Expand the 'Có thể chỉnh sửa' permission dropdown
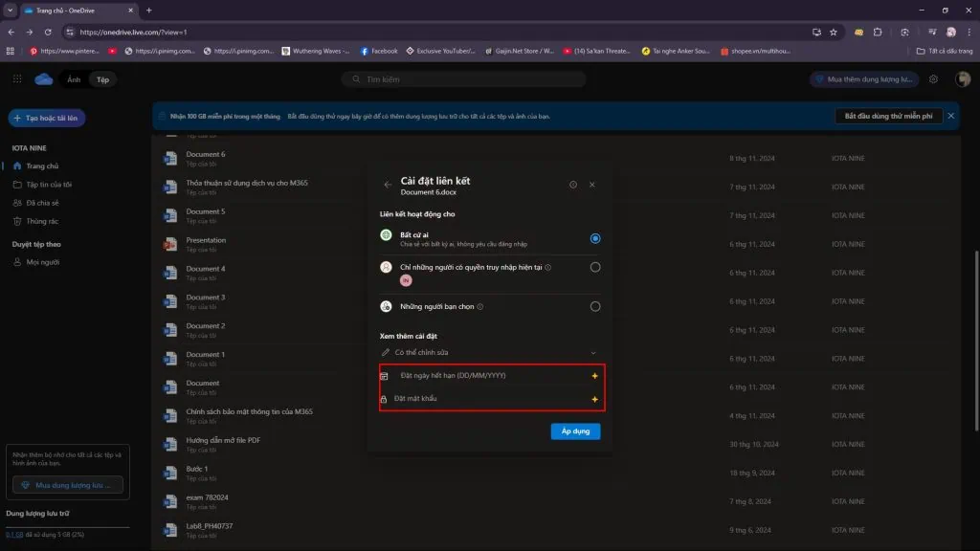This screenshot has width=980, height=551. [x=592, y=353]
